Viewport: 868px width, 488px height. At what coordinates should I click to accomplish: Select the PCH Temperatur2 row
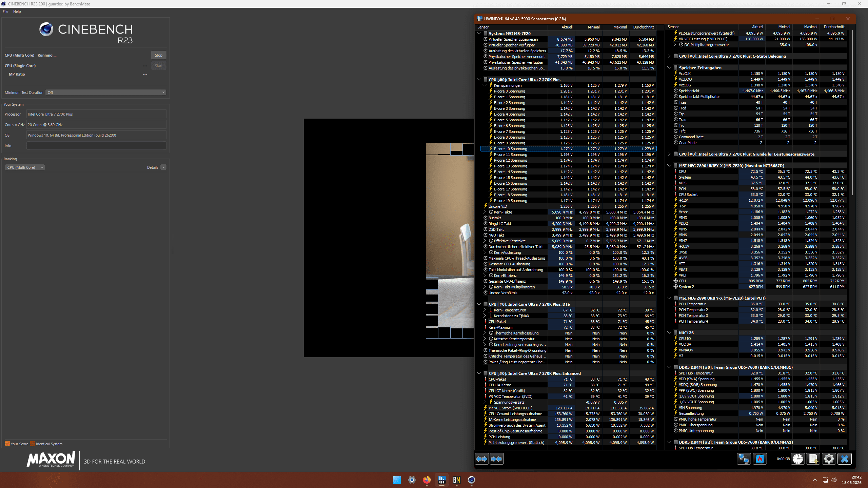[x=759, y=310]
